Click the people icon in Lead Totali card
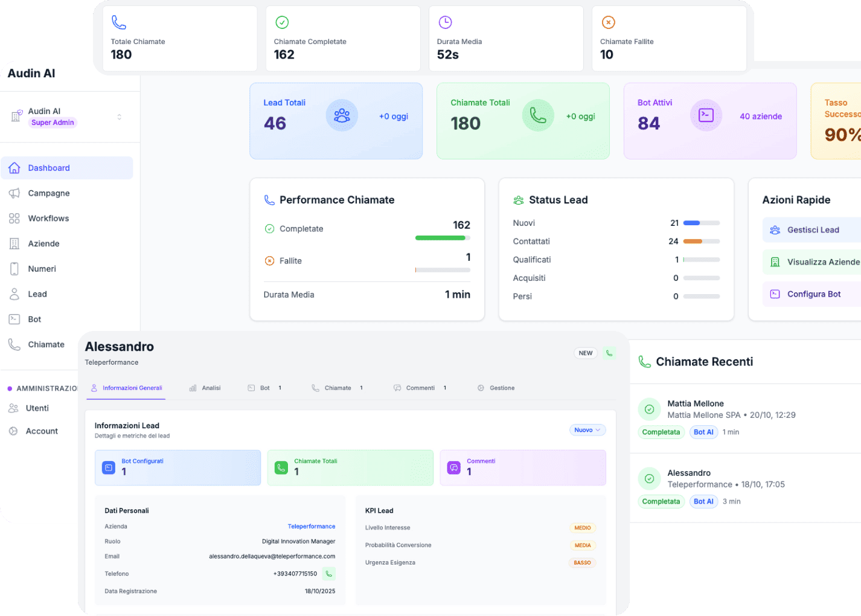Image resolution: width=861 pixels, height=616 pixels. [x=342, y=115]
